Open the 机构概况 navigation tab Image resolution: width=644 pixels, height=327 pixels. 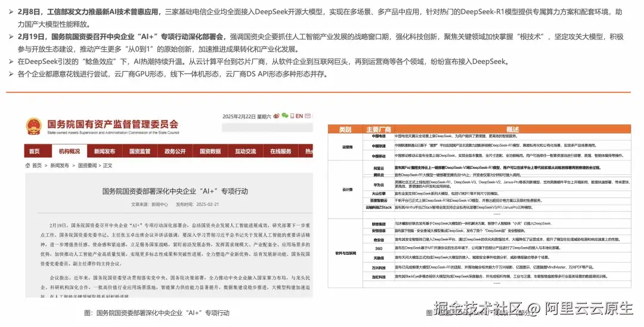(69, 151)
